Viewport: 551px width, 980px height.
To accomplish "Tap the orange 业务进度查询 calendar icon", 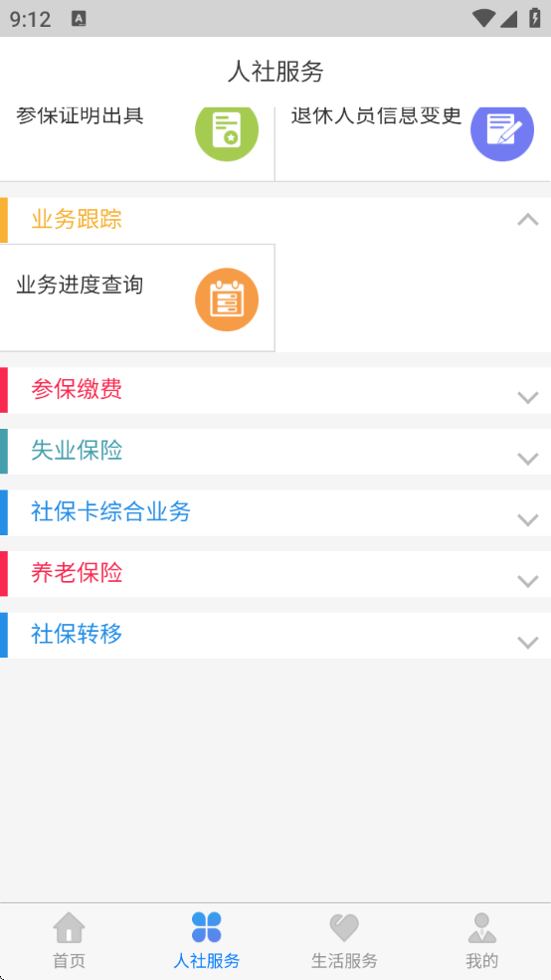I will 227,299.
